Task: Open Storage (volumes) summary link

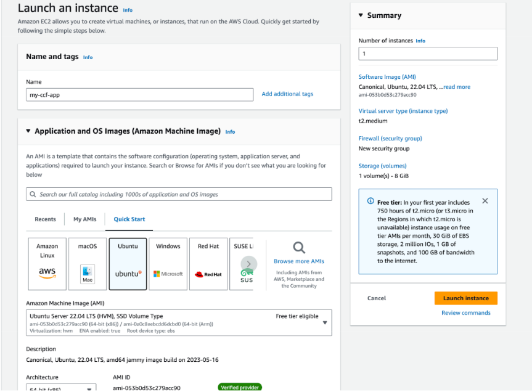Action: pyautogui.click(x=382, y=166)
